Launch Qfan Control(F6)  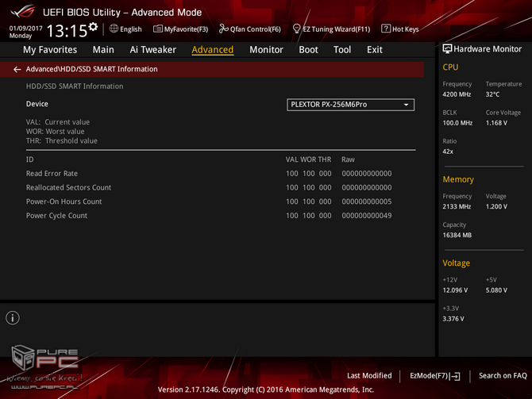(x=250, y=29)
